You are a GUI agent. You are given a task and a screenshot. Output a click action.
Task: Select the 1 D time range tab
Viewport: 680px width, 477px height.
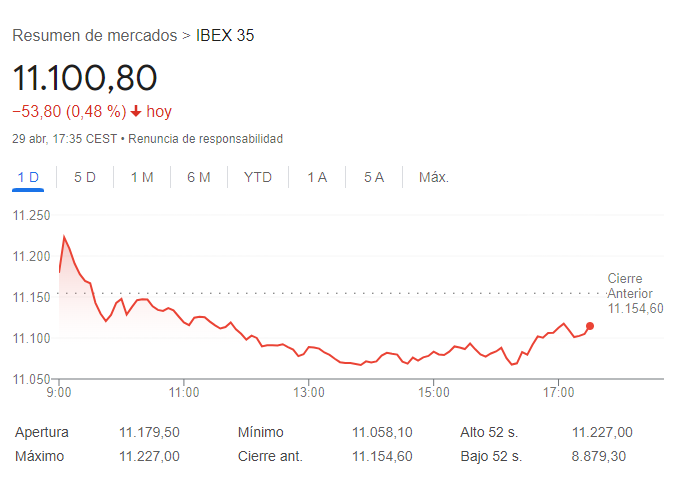click(28, 177)
